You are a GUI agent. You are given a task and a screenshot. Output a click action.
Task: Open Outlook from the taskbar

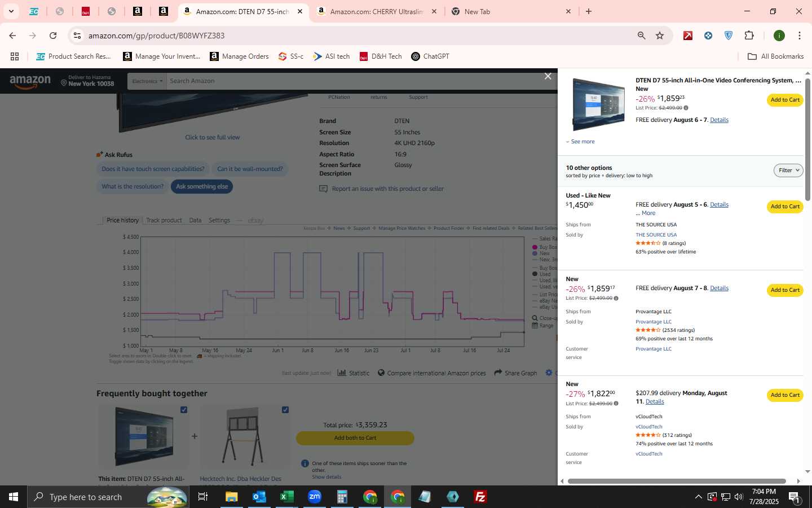coord(259,497)
